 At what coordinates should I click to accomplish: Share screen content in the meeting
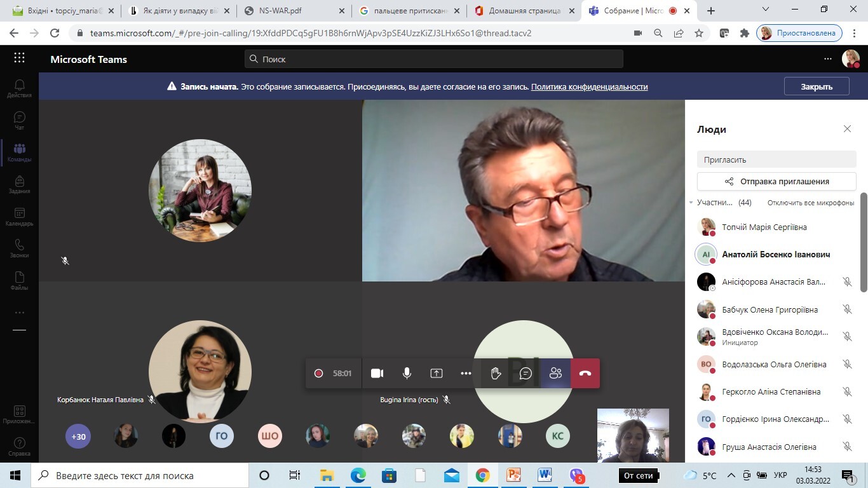pyautogui.click(x=436, y=374)
